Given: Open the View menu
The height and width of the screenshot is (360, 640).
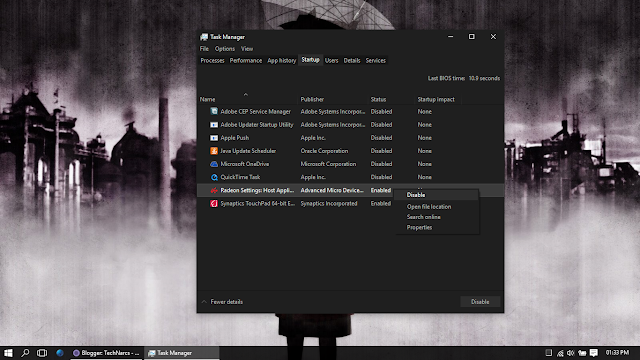Looking at the screenshot, I should [247, 49].
